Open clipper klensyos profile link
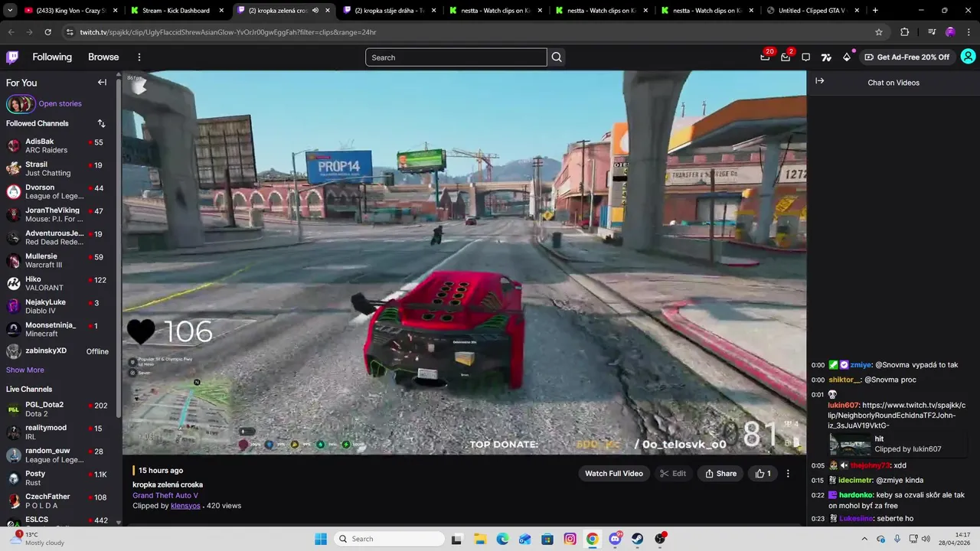Viewport: 980px width, 551px height. click(185, 506)
